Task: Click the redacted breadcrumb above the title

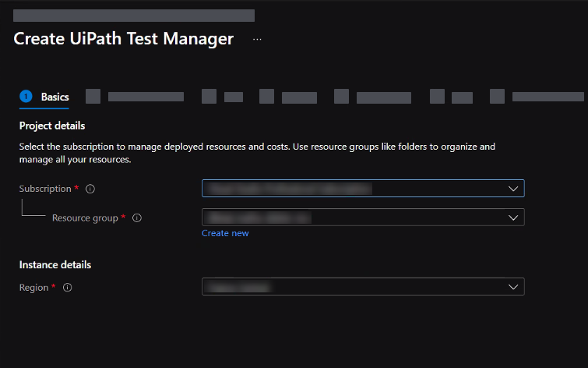Action: pos(134,16)
